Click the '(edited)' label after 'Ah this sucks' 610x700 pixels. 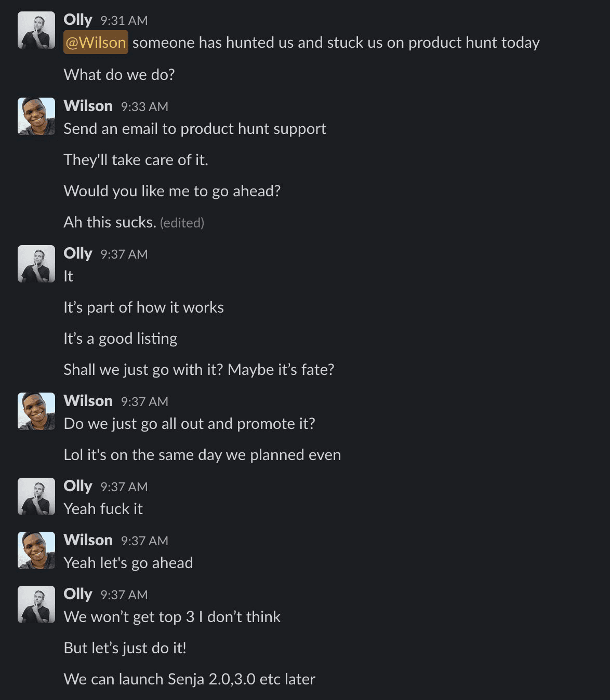tap(182, 223)
